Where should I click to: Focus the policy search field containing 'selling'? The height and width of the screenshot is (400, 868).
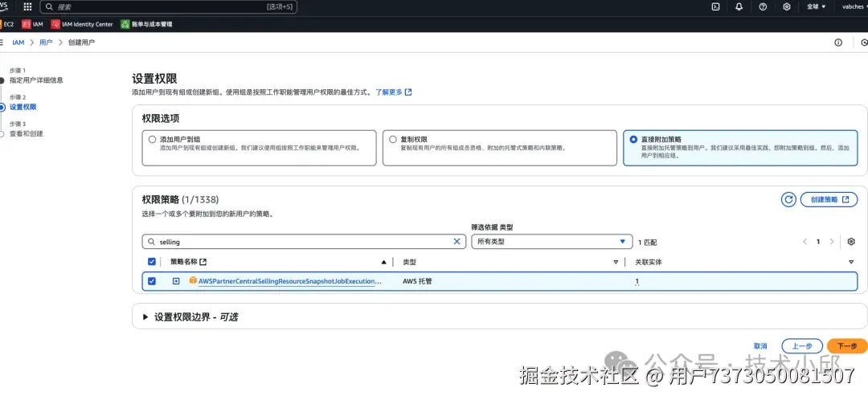(x=304, y=242)
